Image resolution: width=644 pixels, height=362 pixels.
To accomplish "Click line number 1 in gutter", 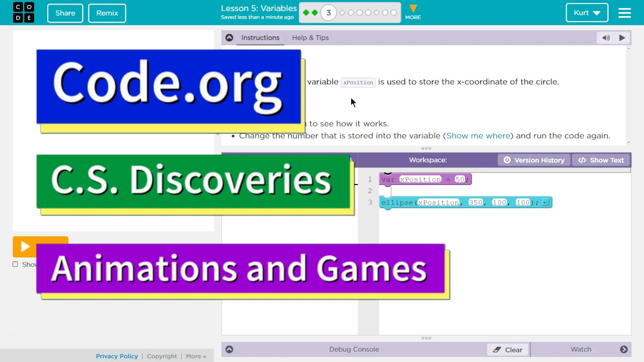I will [x=370, y=179].
